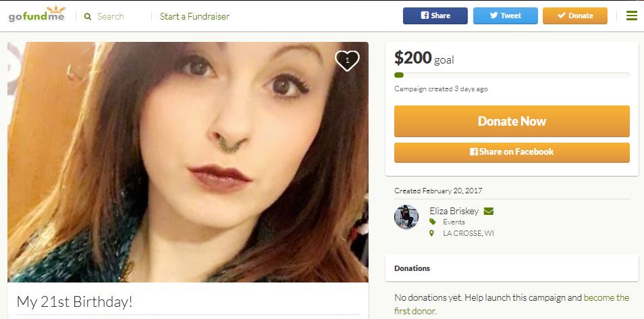Image resolution: width=644 pixels, height=319 pixels.
Task: Click the location pin icon
Action: [431, 233]
